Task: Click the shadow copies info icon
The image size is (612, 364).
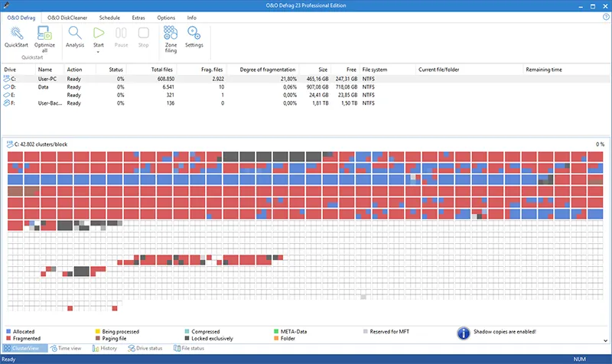Action: point(464,333)
